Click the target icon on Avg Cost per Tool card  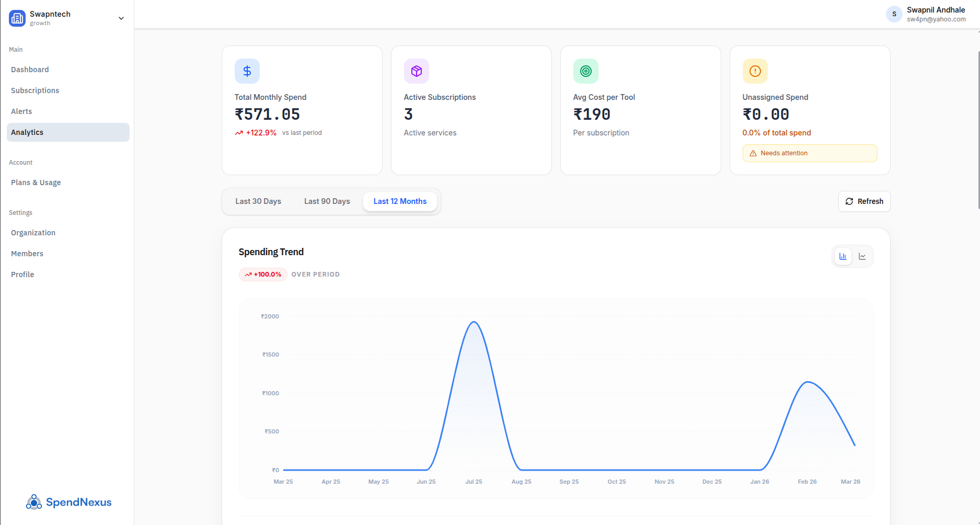click(585, 71)
